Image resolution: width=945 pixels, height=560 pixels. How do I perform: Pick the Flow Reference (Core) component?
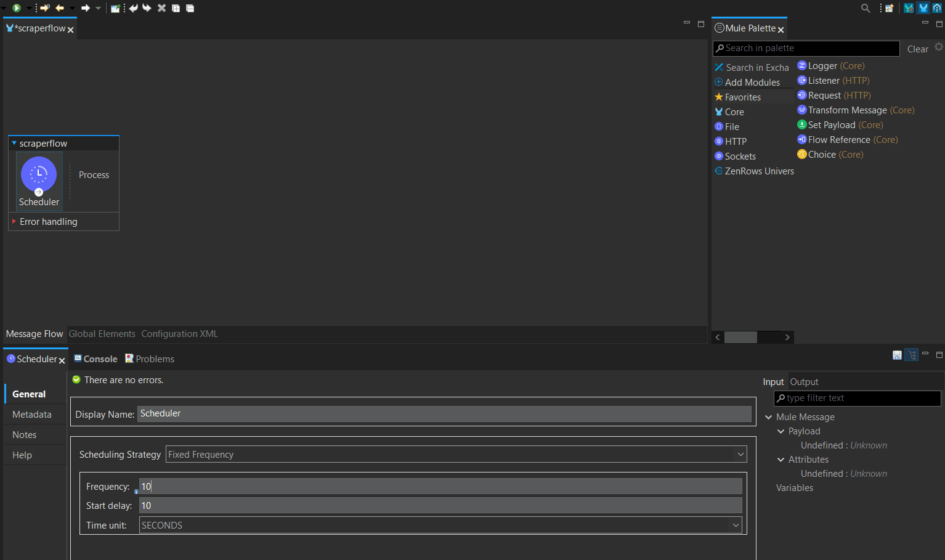(848, 140)
